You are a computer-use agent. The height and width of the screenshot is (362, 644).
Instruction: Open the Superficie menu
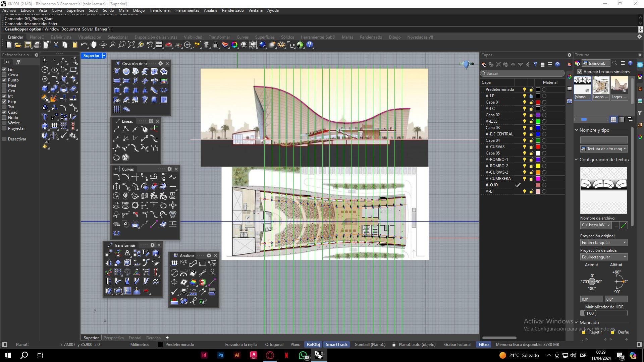(x=75, y=10)
